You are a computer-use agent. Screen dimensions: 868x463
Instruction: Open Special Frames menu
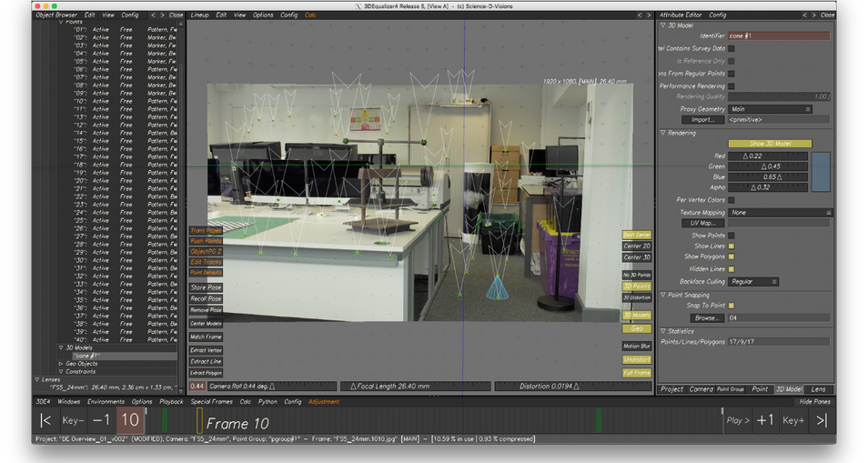pyautogui.click(x=211, y=401)
